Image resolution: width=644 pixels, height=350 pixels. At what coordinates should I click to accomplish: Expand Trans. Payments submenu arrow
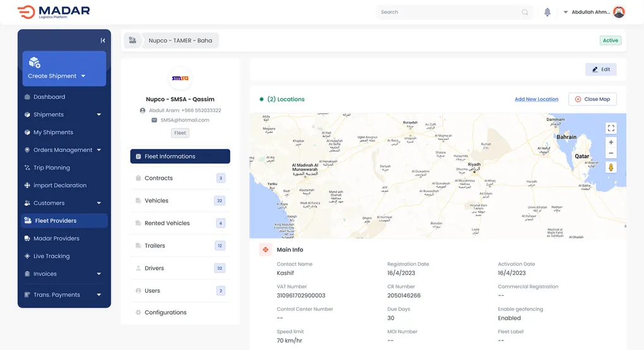click(x=99, y=295)
